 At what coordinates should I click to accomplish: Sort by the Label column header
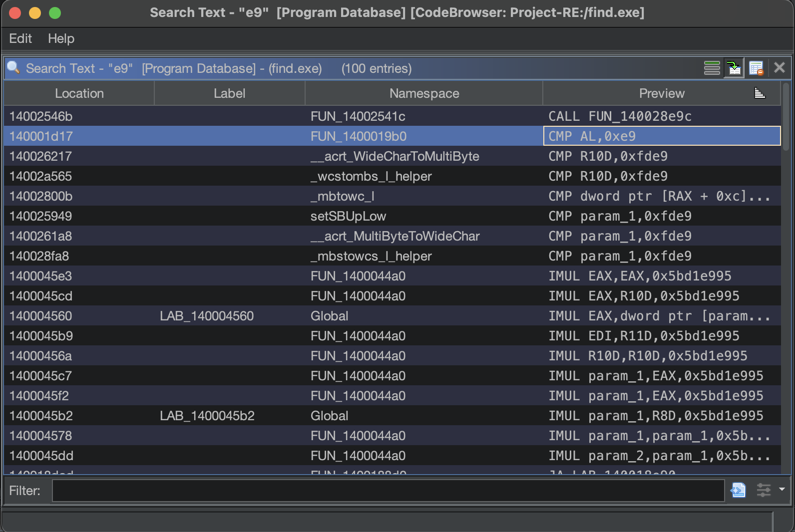(230, 93)
